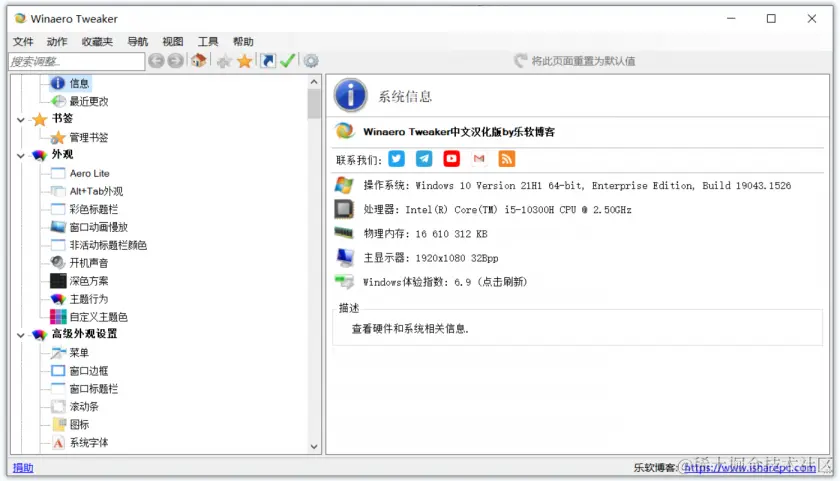Select the 窗口标题栏 tree item
Image resolution: width=840 pixels, height=481 pixels.
click(94, 388)
